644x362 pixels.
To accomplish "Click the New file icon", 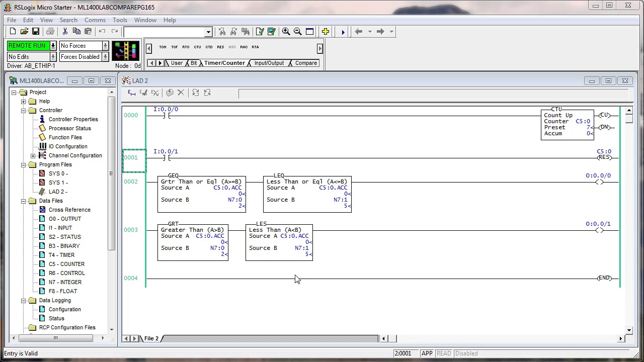I will [x=13, y=32].
